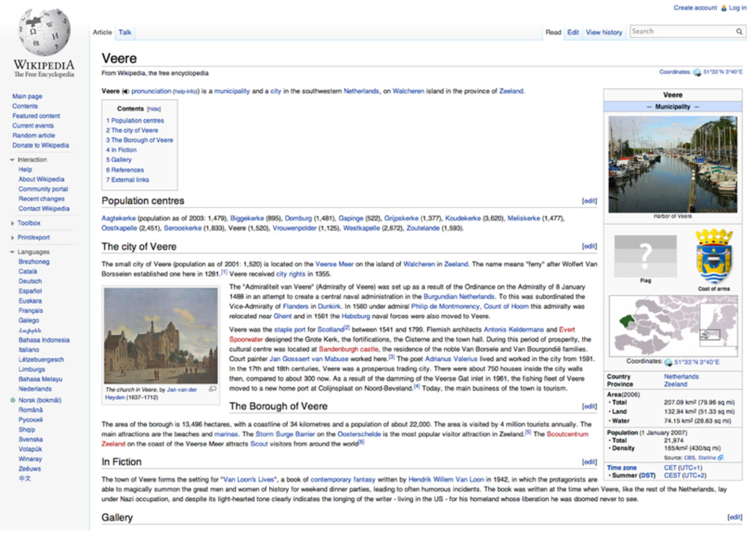This screenshot has height=560, width=747.
Task: Open Zeeland in infobox Province row
Action: tap(676, 384)
